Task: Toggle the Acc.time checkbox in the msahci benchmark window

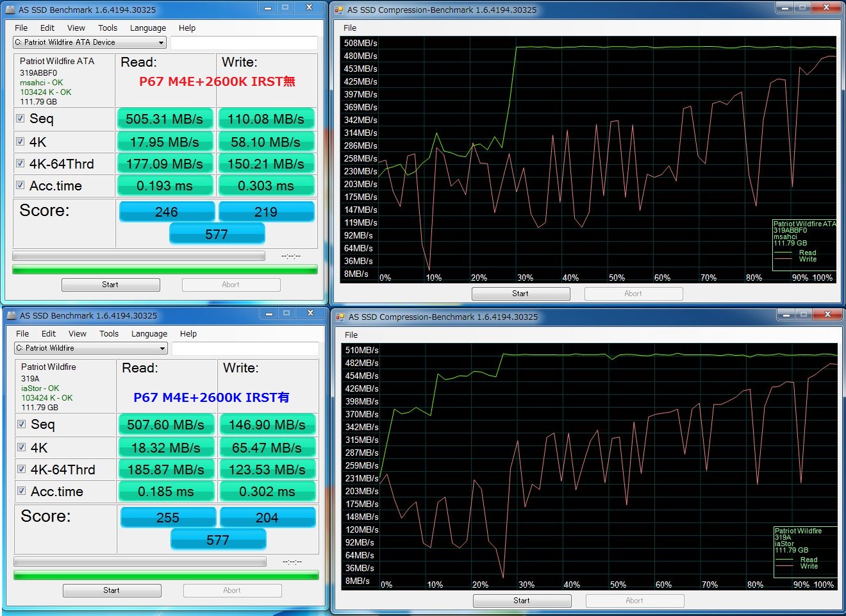Action: 21,185
